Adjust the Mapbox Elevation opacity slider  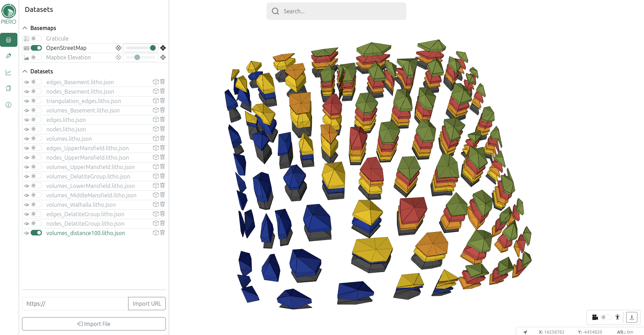[x=141, y=57]
